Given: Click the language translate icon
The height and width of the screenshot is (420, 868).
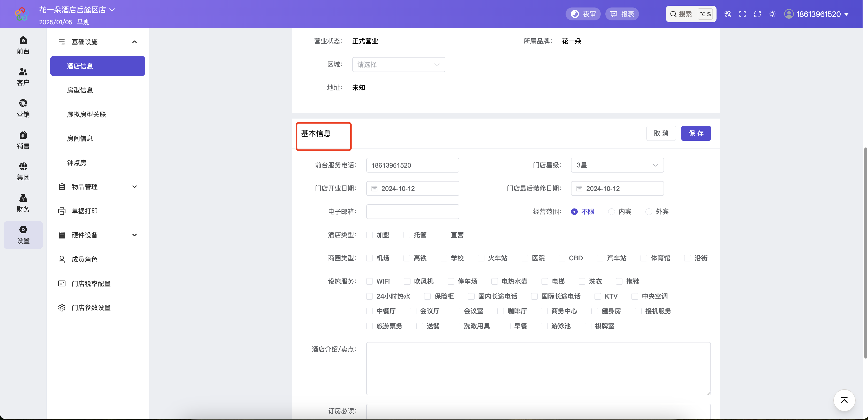Looking at the screenshot, I should (x=727, y=14).
